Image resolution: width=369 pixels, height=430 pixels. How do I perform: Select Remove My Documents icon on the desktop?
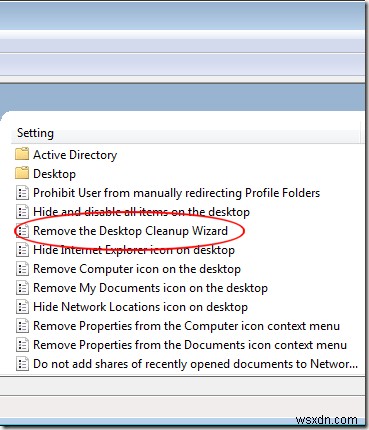pos(150,288)
